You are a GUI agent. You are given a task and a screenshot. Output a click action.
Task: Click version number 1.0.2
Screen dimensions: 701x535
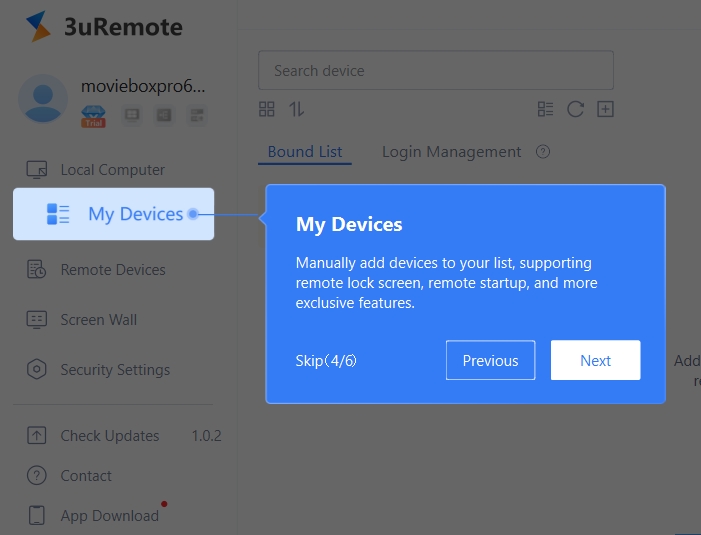(x=207, y=435)
